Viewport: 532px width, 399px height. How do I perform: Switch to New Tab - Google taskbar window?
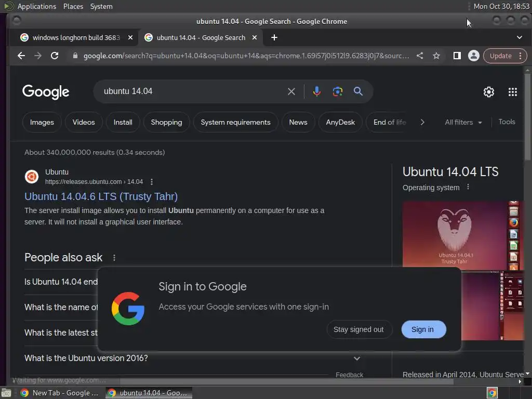tap(59, 393)
